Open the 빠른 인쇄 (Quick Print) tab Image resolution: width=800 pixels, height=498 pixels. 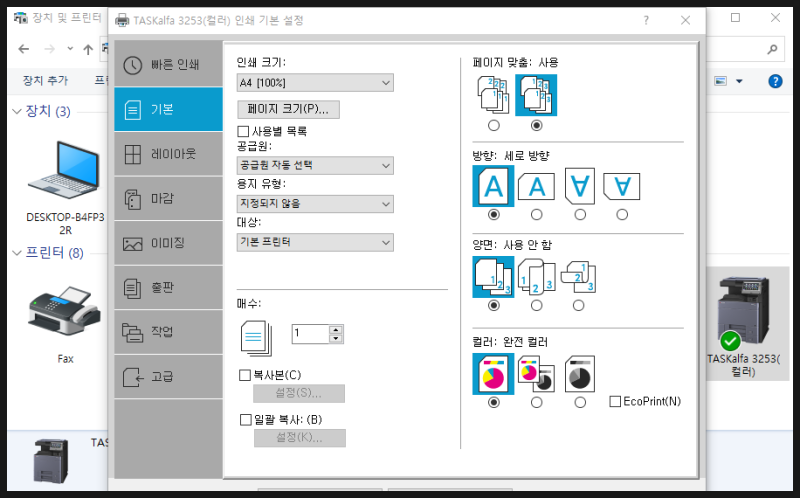pyautogui.click(x=168, y=65)
